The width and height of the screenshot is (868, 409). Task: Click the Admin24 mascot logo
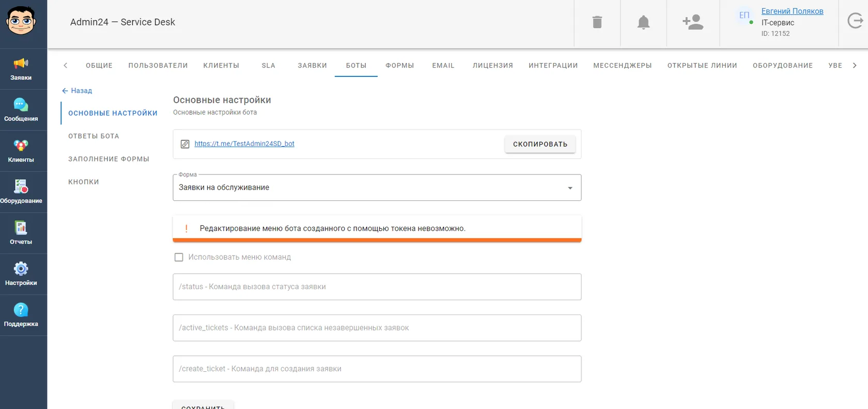point(21,21)
